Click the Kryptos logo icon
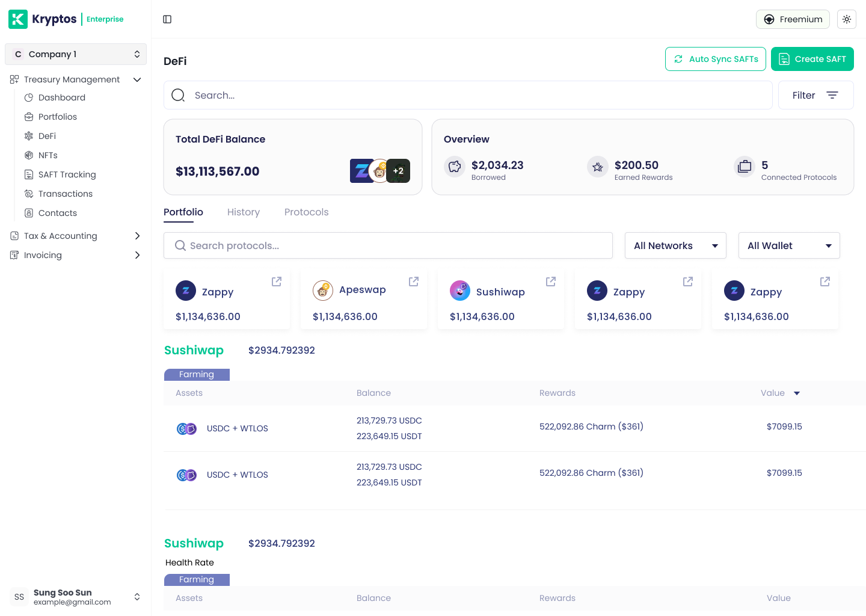This screenshot has width=866, height=616. [18, 19]
